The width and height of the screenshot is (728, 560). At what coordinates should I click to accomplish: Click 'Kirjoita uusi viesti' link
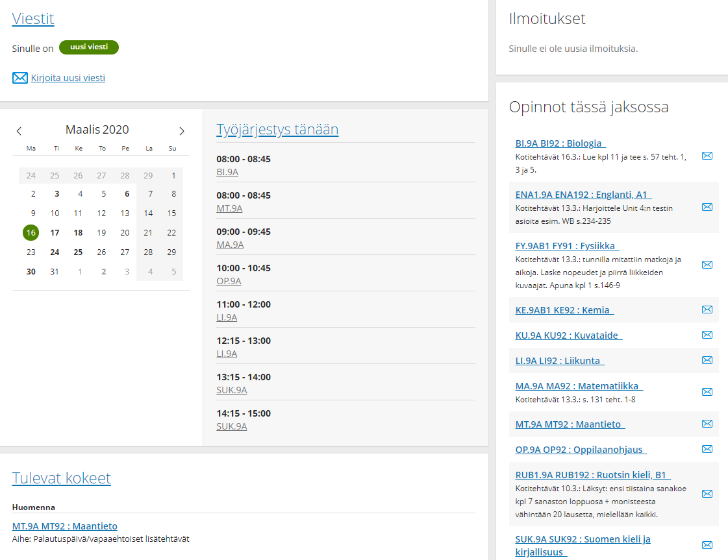click(x=68, y=78)
